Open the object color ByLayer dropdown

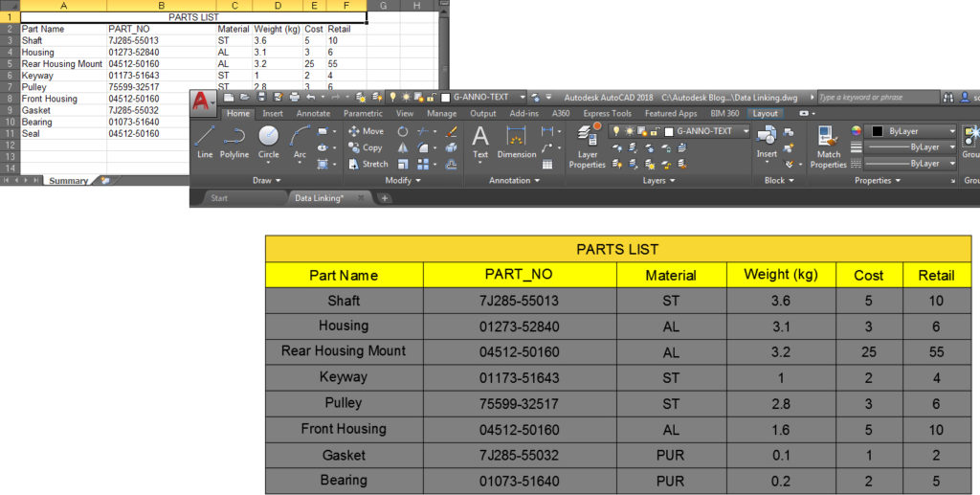[x=912, y=131]
